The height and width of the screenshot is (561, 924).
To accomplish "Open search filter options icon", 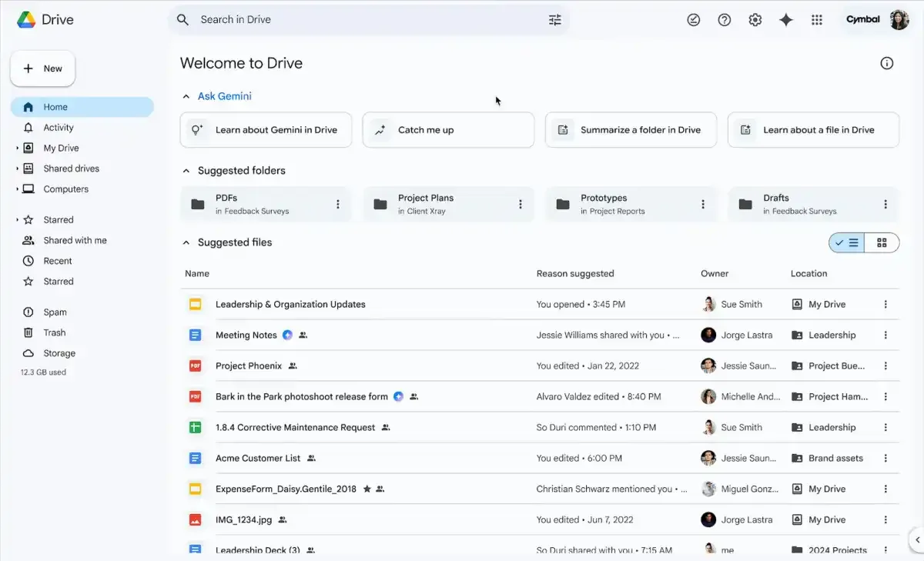I will [554, 20].
